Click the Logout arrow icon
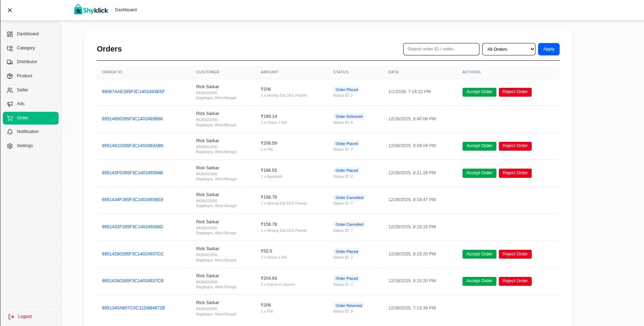The width and height of the screenshot is (644, 326). coord(11,317)
